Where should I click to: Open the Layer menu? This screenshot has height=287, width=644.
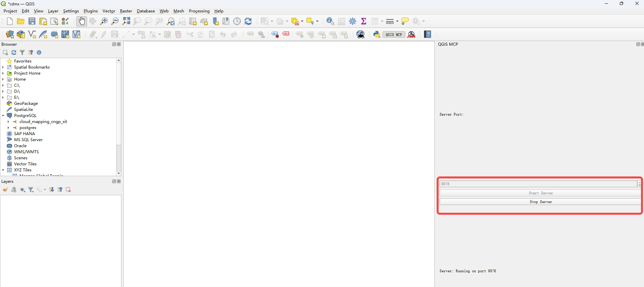pyautogui.click(x=53, y=11)
